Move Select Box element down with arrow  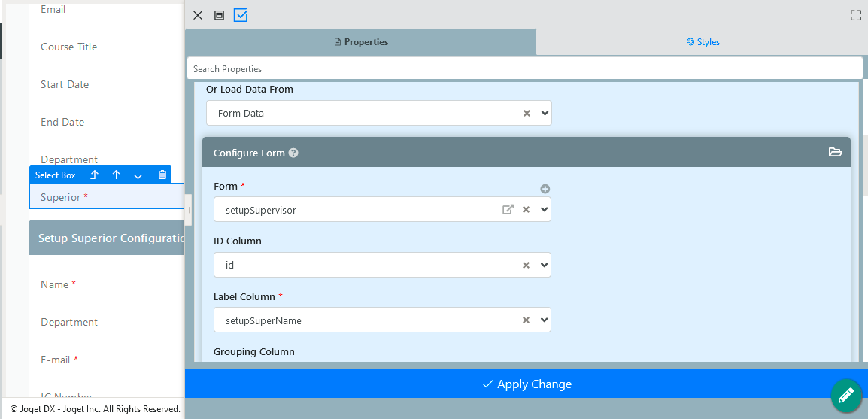click(x=138, y=175)
